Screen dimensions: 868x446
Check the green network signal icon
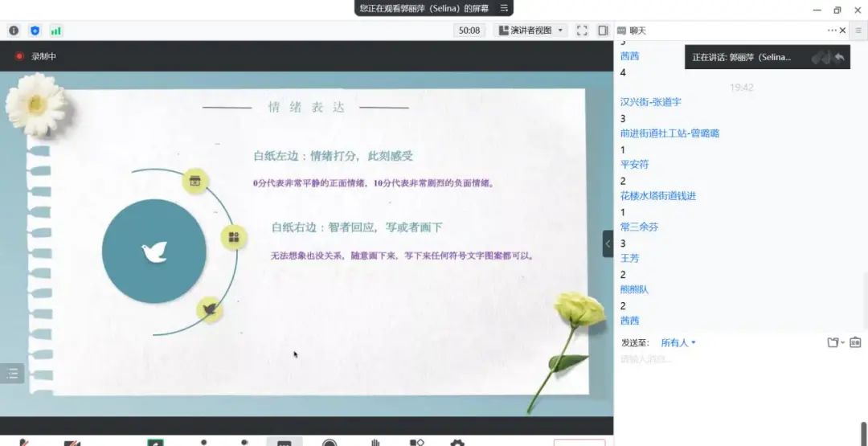(56, 31)
